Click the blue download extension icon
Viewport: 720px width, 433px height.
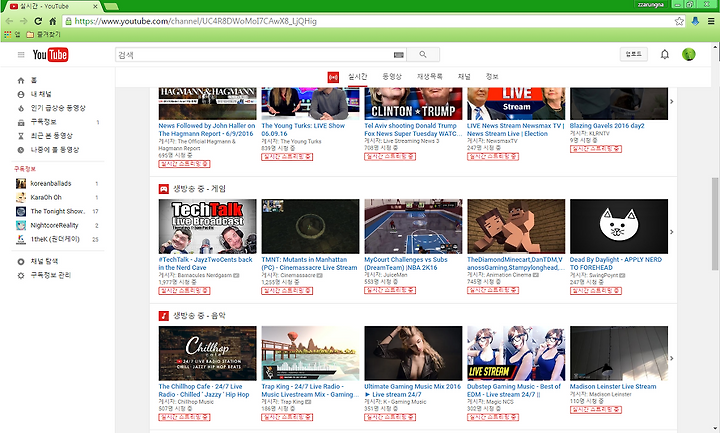[x=695, y=21]
